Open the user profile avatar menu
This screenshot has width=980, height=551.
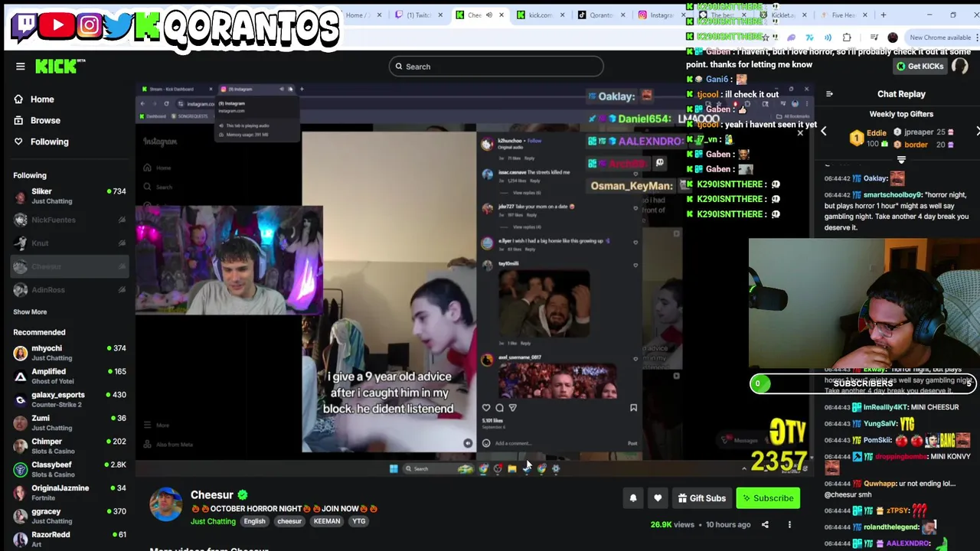[x=959, y=67]
